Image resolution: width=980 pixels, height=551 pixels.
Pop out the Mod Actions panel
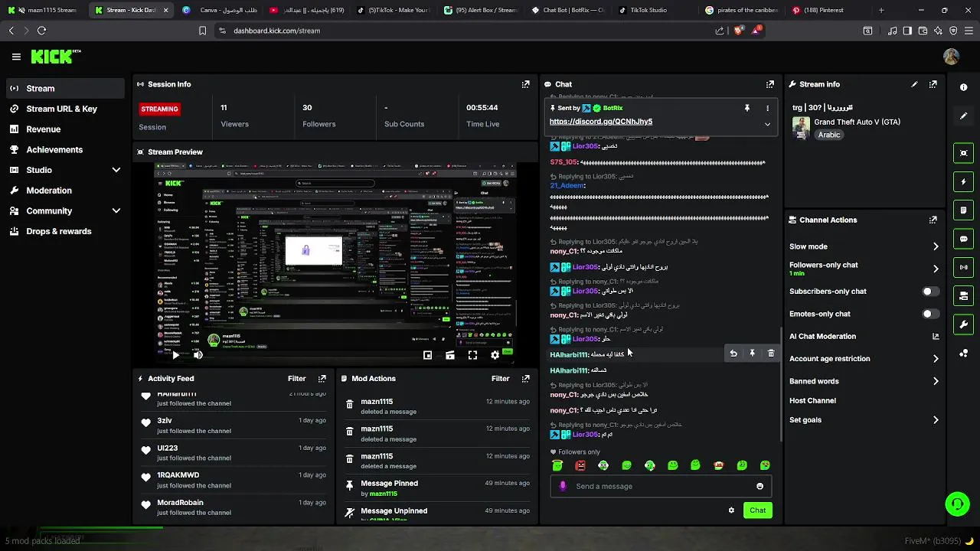(525, 378)
